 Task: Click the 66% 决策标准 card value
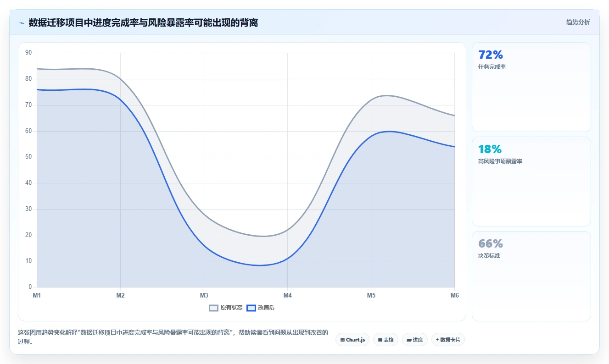(x=491, y=244)
